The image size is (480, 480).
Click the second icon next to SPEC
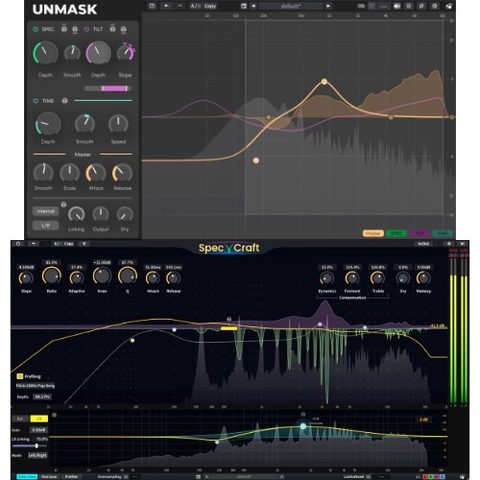[x=75, y=29]
